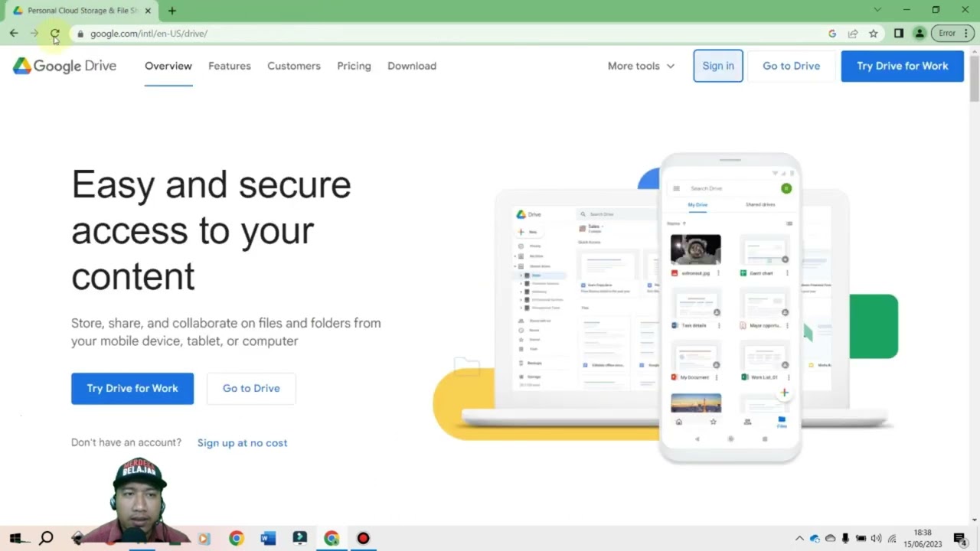Open the dark-tile app icon right of Word

(299, 539)
